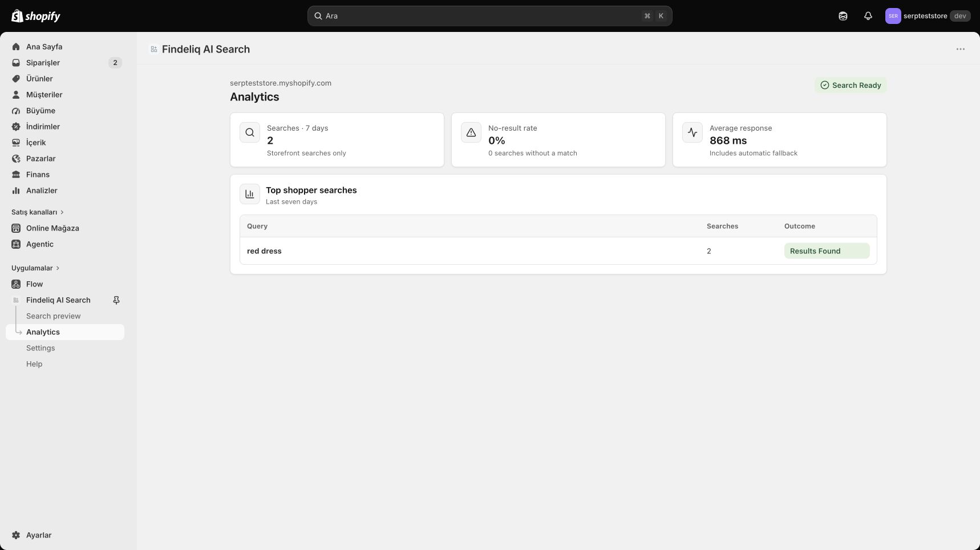The width and height of the screenshot is (980, 550).
Task: Select the red dress query row
Action: click(558, 251)
